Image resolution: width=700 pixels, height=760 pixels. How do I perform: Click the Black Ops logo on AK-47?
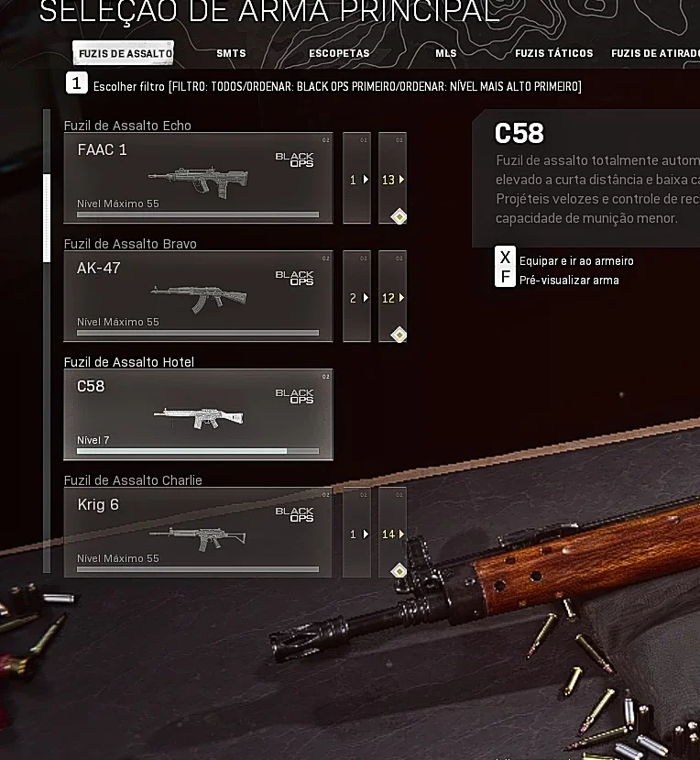coord(294,278)
